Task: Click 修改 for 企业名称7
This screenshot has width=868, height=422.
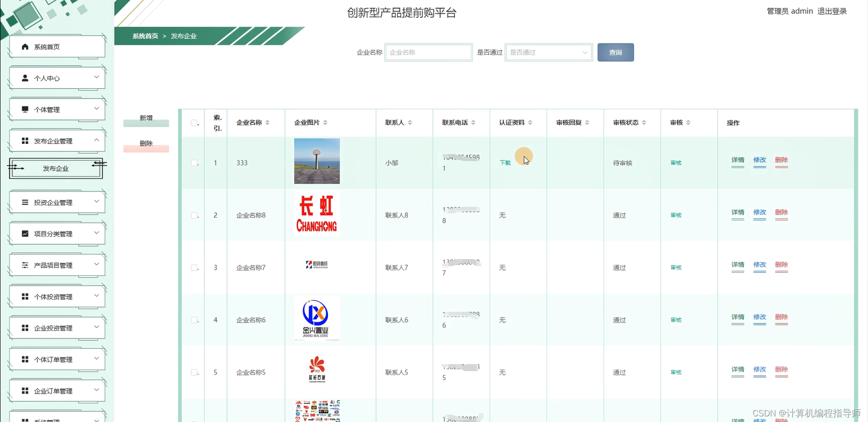Action: (760, 265)
